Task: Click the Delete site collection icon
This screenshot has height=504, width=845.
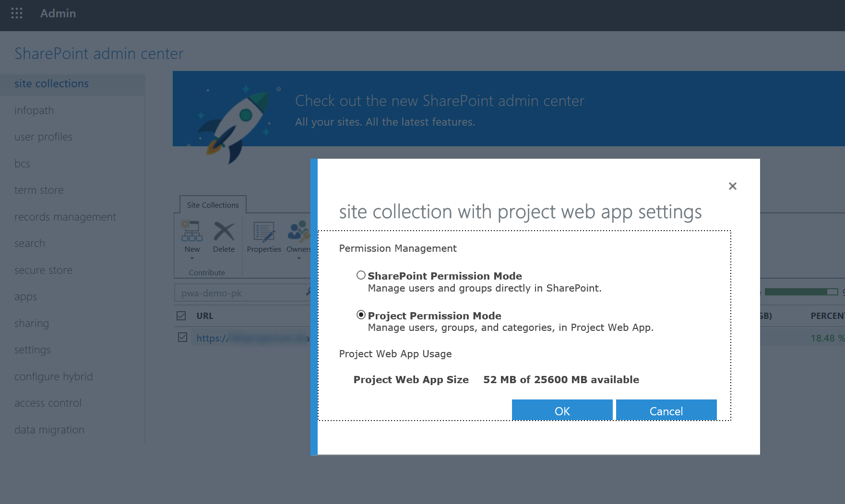Action: click(224, 231)
